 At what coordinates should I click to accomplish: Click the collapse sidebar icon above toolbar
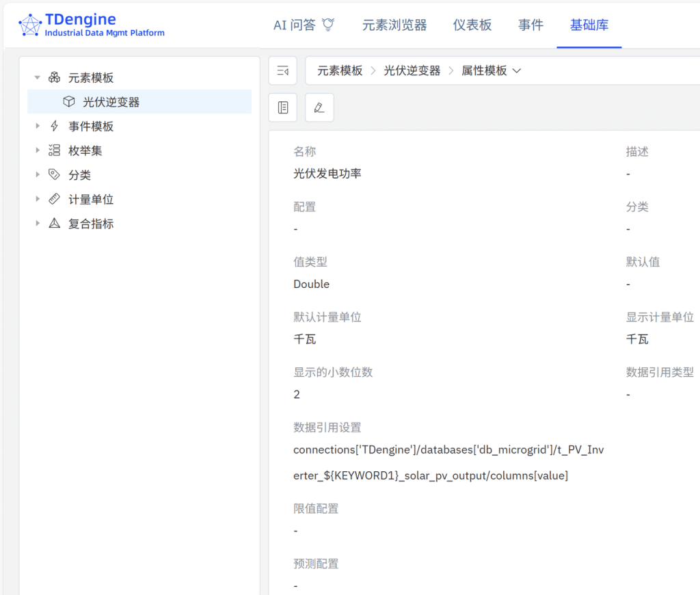[x=282, y=70]
